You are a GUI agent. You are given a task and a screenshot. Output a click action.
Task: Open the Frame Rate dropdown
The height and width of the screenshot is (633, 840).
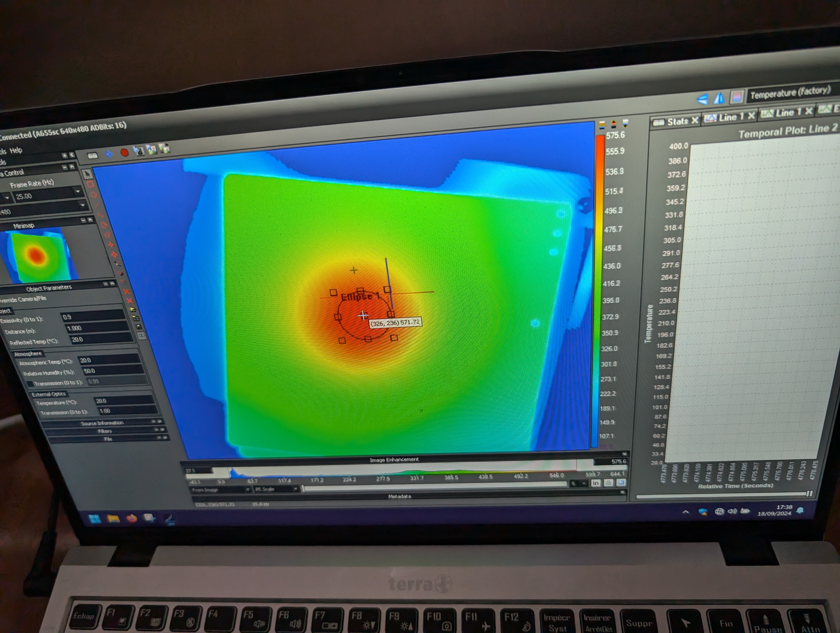coord(77,191)
